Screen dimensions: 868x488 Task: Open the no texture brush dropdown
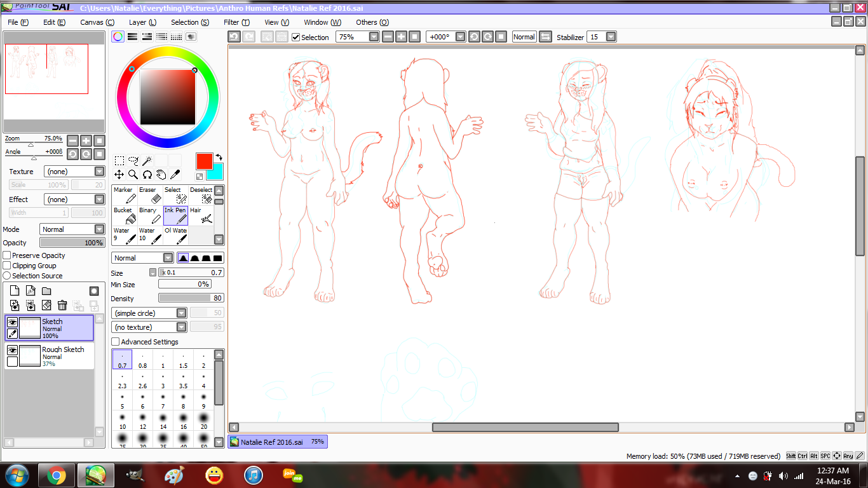point(149,327)
